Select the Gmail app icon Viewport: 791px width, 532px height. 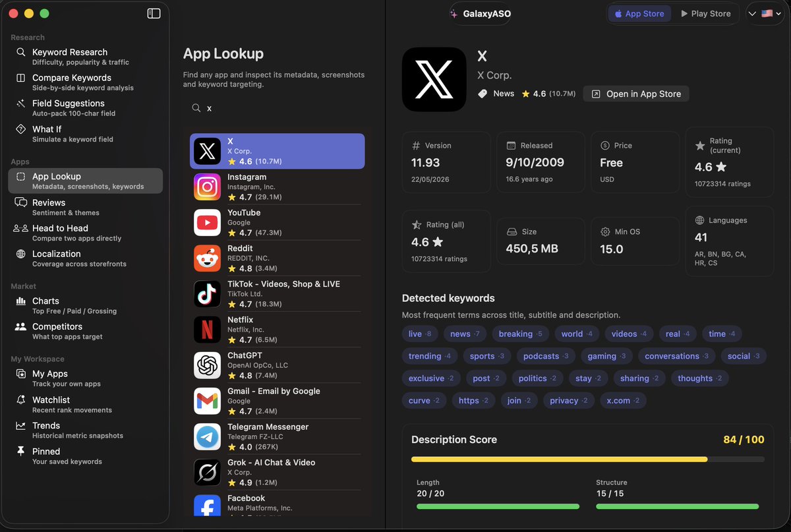pos(207,401)
